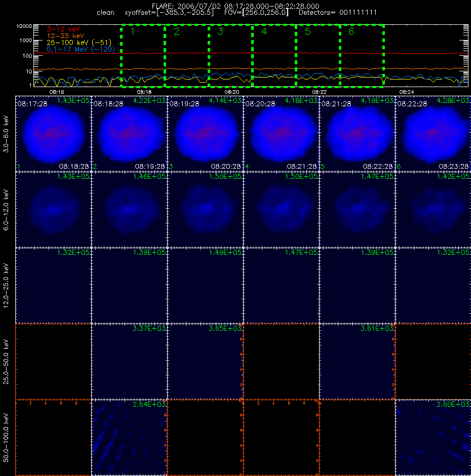Click the 08:18 time axis label

click(144, 92)
